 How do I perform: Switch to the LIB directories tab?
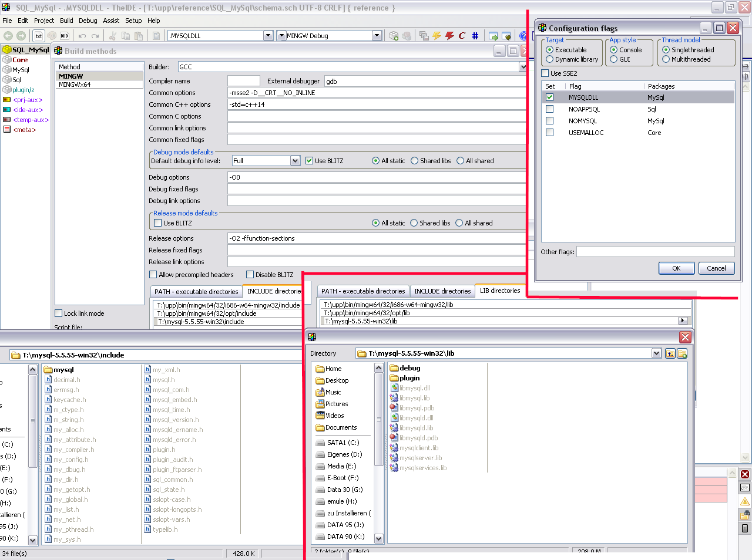coord(500,291)
